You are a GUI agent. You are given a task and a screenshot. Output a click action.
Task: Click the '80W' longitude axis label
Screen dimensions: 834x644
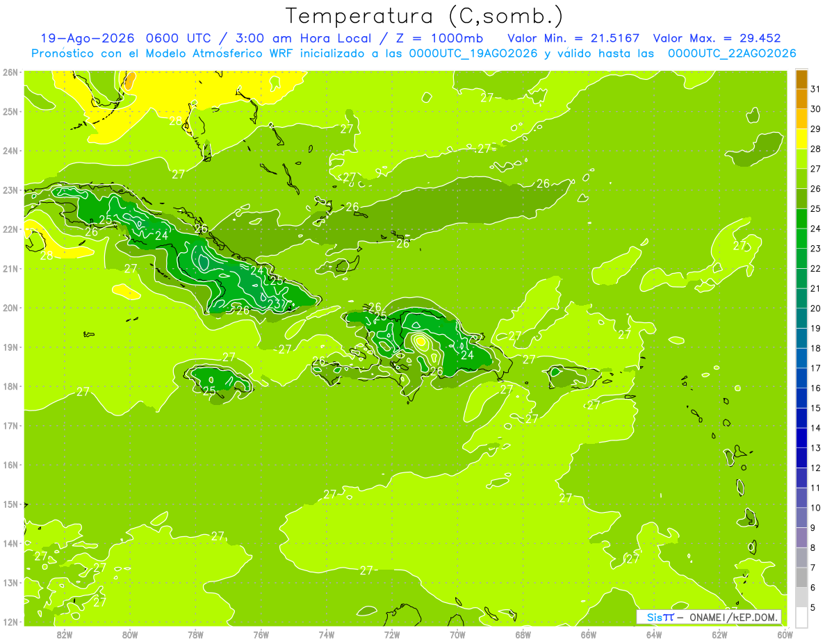(x=130, y=634)
